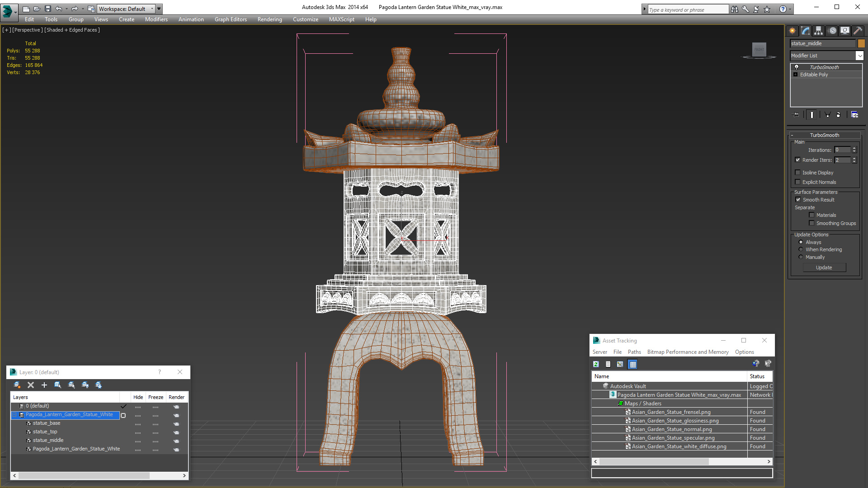
Task: Select the When Rendering update option
Action: (801, 249)
